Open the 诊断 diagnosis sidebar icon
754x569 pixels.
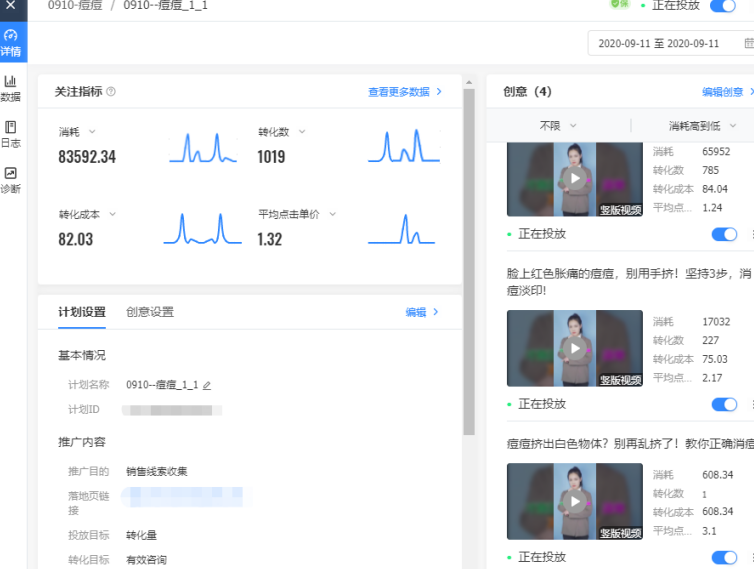[x=11, y=180]
